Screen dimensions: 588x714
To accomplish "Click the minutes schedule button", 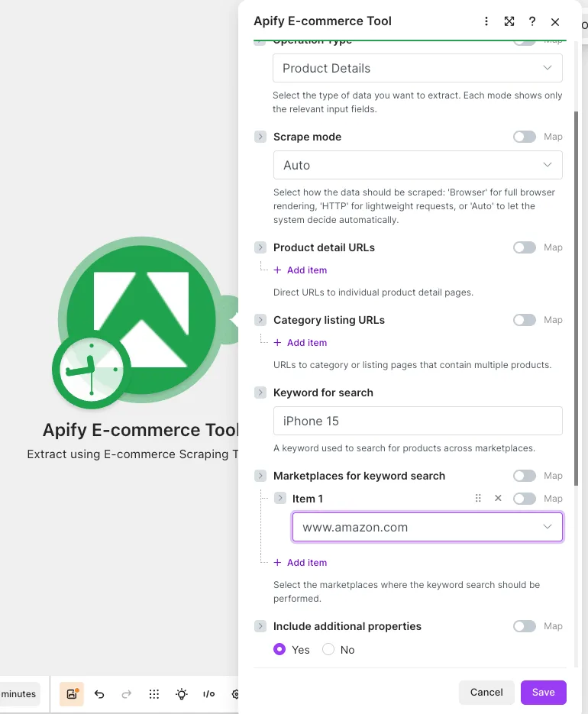I will [18, 694].
